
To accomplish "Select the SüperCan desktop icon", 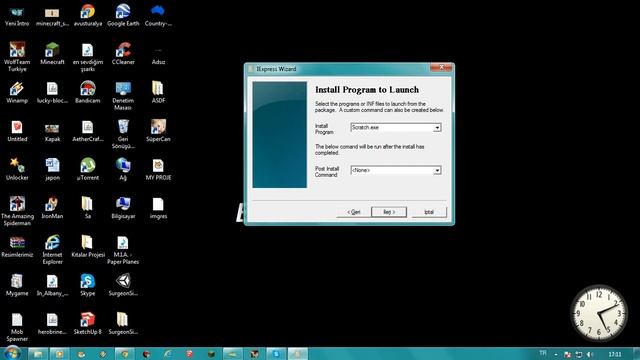I will coord(158,131).
